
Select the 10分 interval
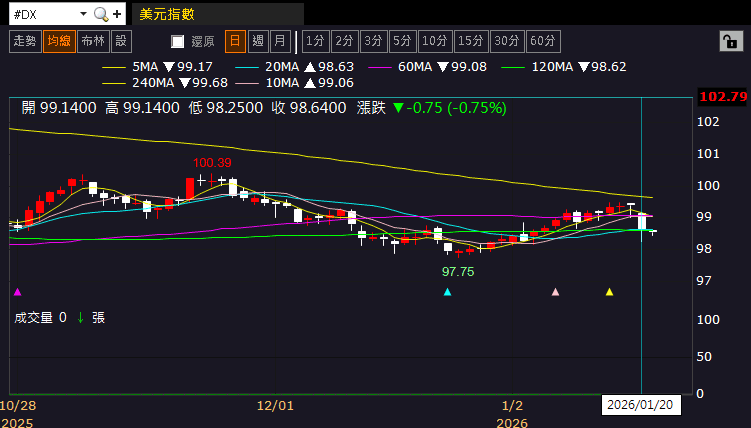[434, 41]
